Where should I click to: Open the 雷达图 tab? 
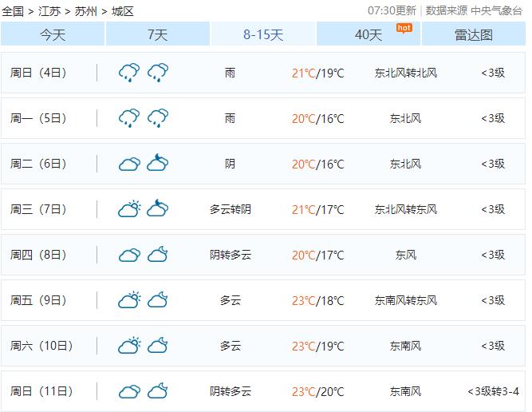pos(474,34)
